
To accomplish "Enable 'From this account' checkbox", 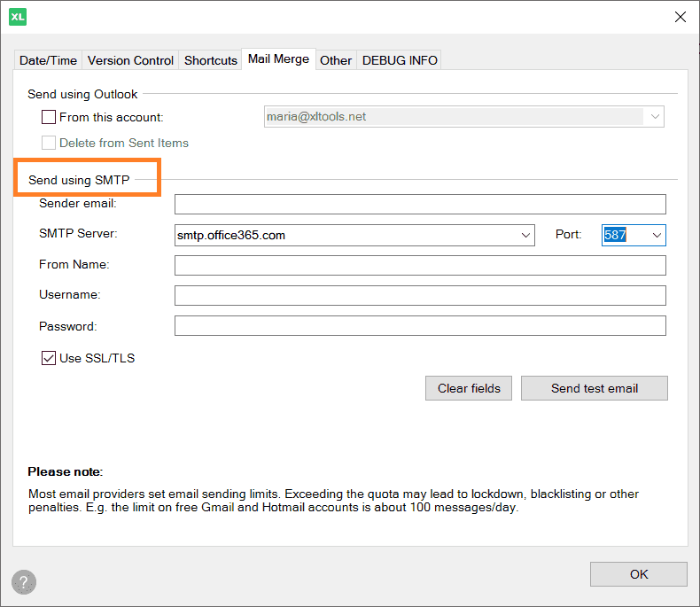I will pos(49,117).
